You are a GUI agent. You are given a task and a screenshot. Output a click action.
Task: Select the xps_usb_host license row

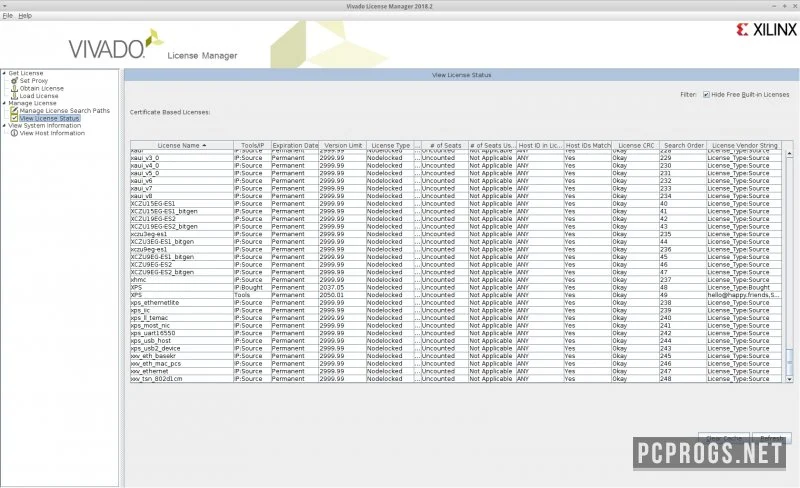(x=456, y=341)
